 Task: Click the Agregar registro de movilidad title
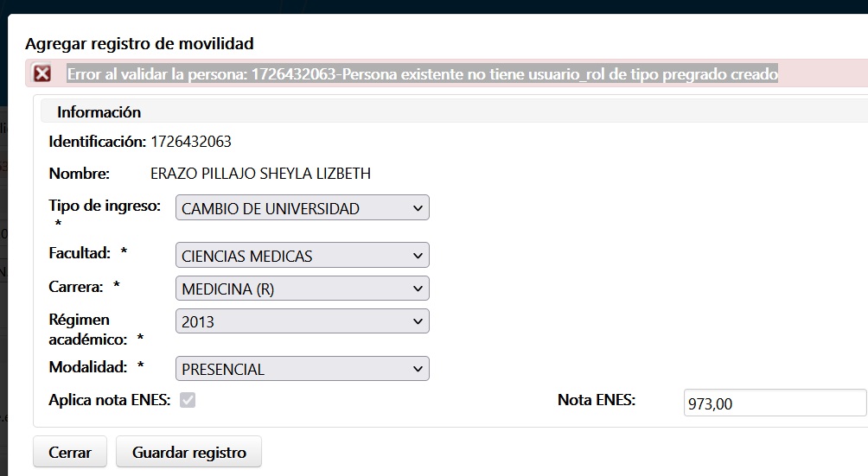[139, 44]
